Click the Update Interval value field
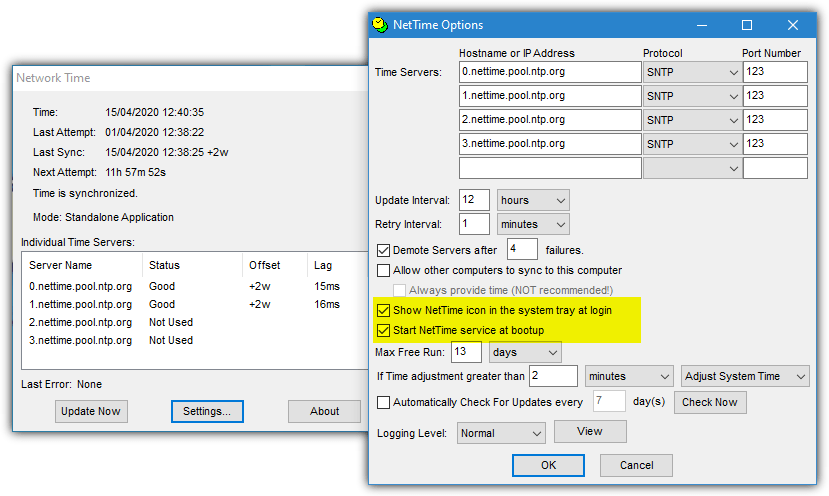This screenshot has width=829, height=496. (x=474, y=200)
